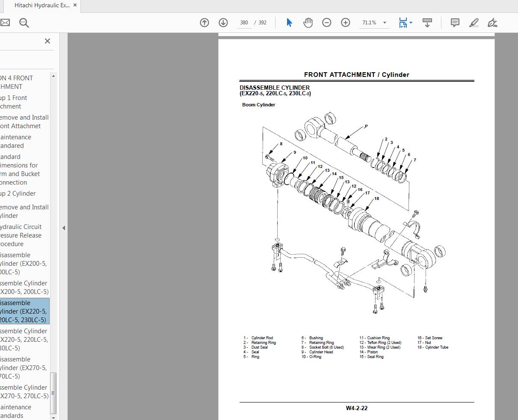Open the email/share document icon
Image resolution: width=518 pixels, height=420 pixels.
[5, 22]
